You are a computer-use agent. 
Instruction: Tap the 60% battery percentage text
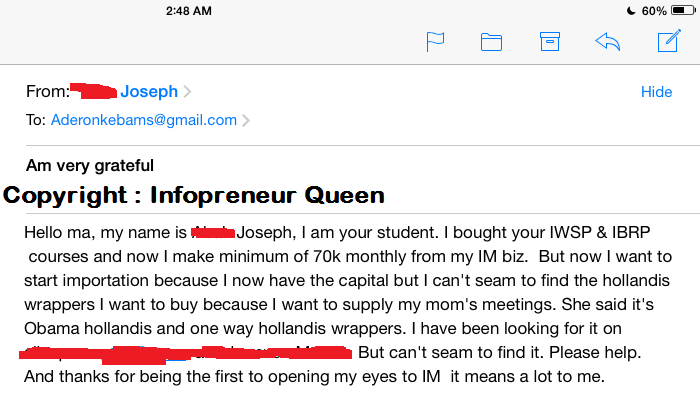pos(654,11)
